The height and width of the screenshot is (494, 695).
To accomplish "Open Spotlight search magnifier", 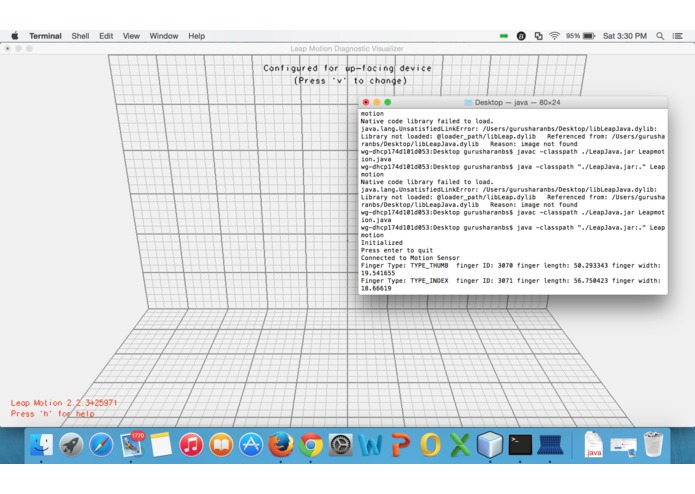I will 660,36.
